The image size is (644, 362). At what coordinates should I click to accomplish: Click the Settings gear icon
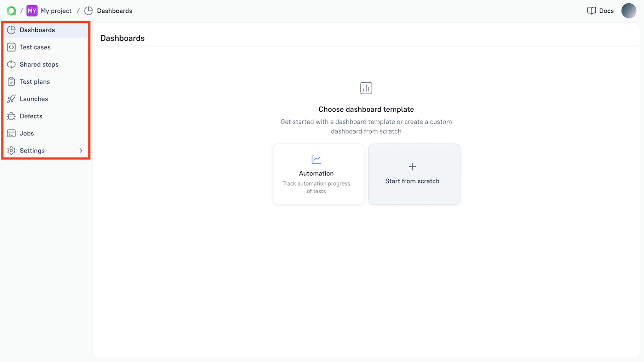pos(11,150)
